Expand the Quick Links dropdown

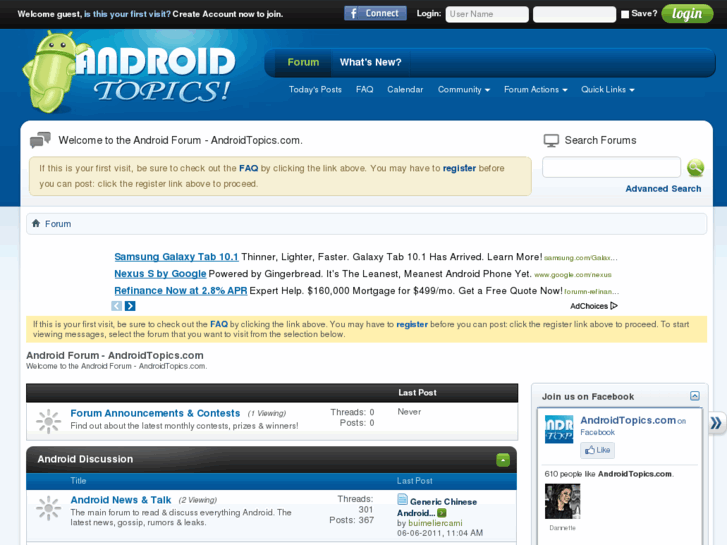(608, 90)
